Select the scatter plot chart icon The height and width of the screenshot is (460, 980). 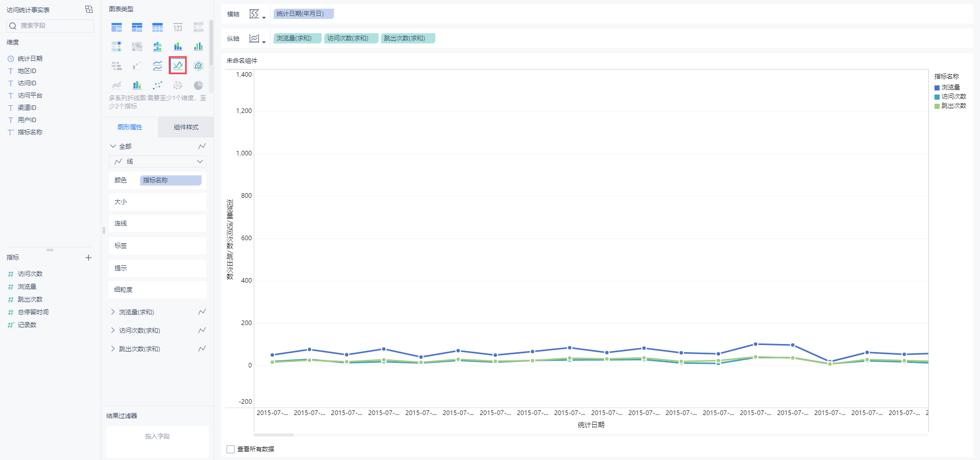[x=158, y=85]
